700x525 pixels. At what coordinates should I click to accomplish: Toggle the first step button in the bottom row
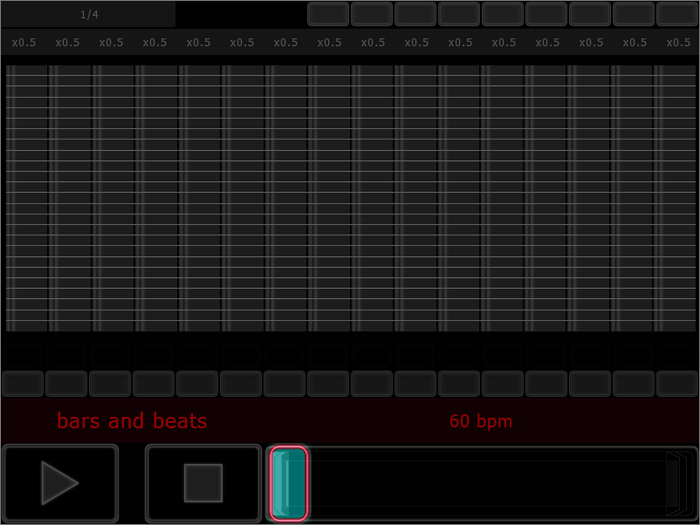point(23,383)
